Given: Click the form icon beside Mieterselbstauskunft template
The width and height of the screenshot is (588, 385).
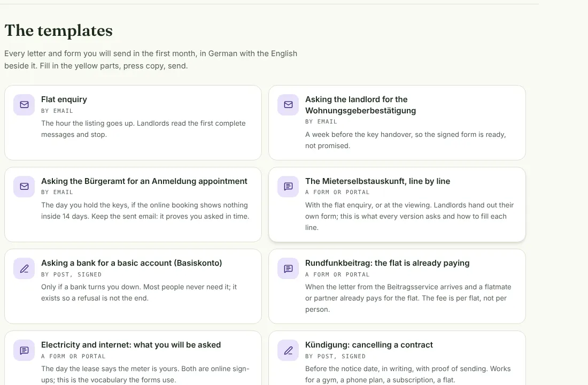Looking at the screenshot, I should coord(288,187).
